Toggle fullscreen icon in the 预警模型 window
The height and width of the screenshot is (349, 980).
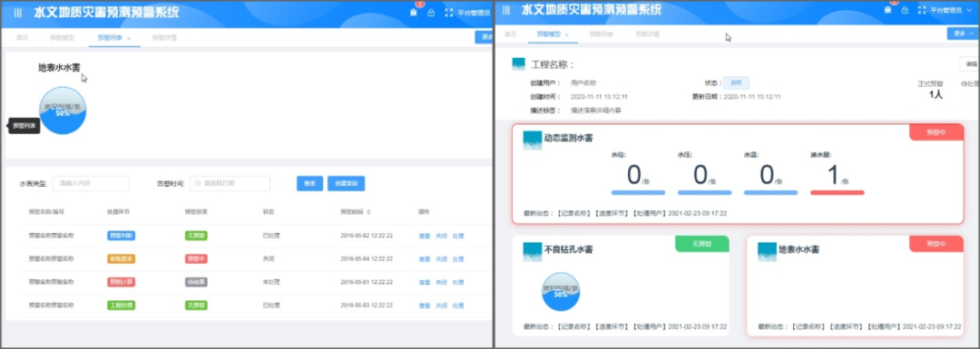pos(921,10)
